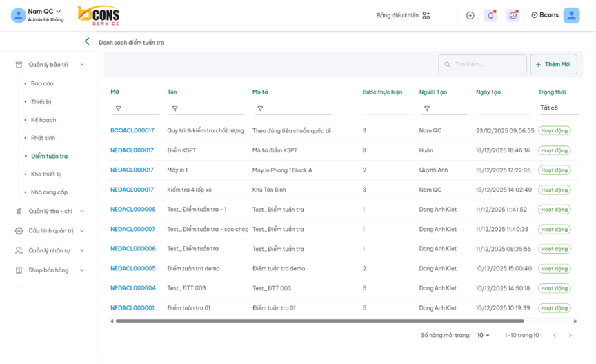The width and height of the screenshot is (596, 364).
Task: Expand the Quản lý thu - chi menu
Action: tap(50, 212)
